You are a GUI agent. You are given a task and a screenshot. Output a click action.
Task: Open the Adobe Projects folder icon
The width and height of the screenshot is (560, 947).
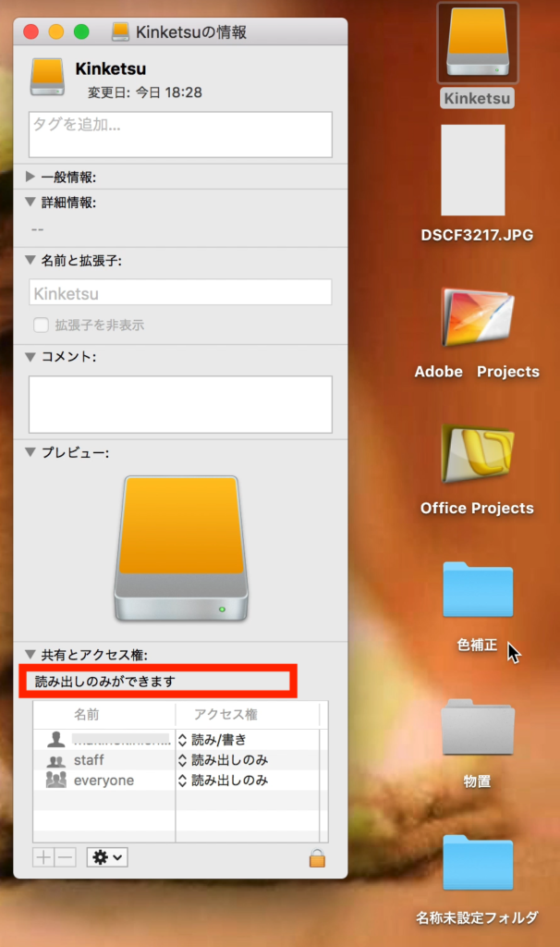pyautogui.click(x=478, y=318)
